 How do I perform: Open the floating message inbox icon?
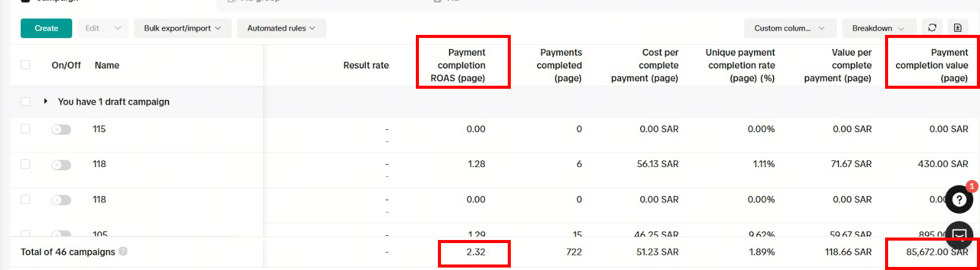tap(959, 234)
